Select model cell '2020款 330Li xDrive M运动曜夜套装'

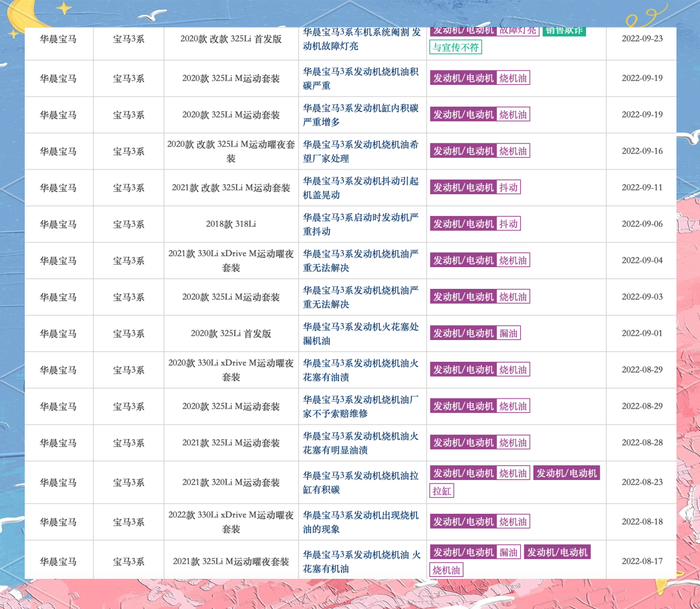click(231, 370)
